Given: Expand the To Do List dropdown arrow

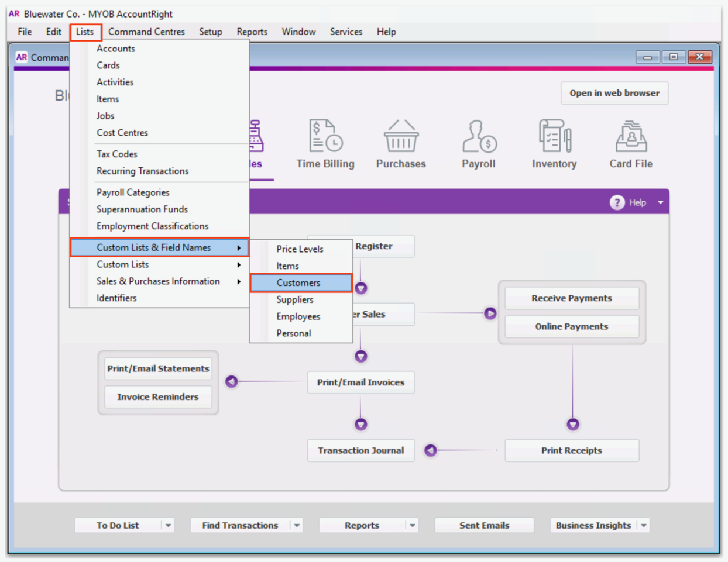Looking at the screenshot, I should 168,525.
